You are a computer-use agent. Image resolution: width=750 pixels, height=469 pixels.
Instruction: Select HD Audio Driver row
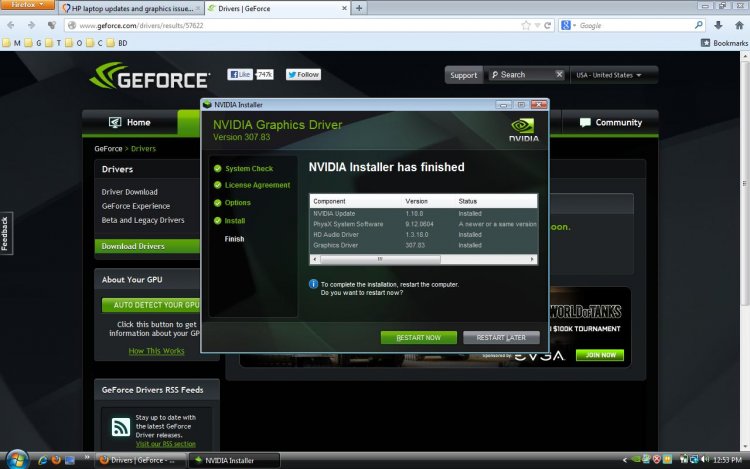(423, 234)
